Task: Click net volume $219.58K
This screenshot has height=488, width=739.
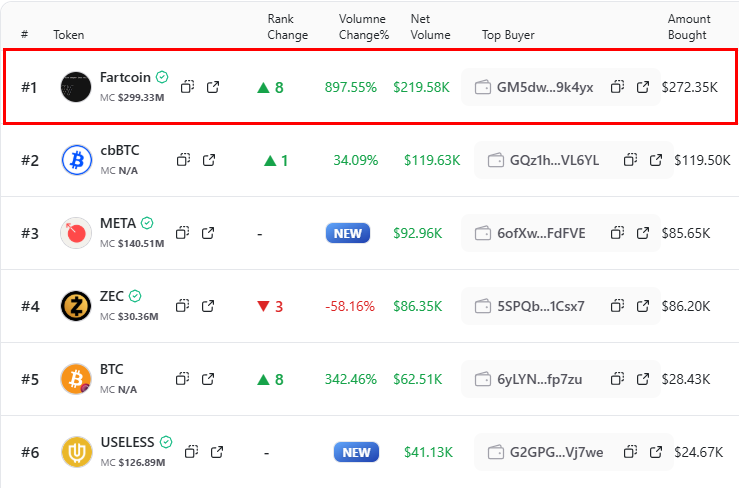Action: click(421, 87)
